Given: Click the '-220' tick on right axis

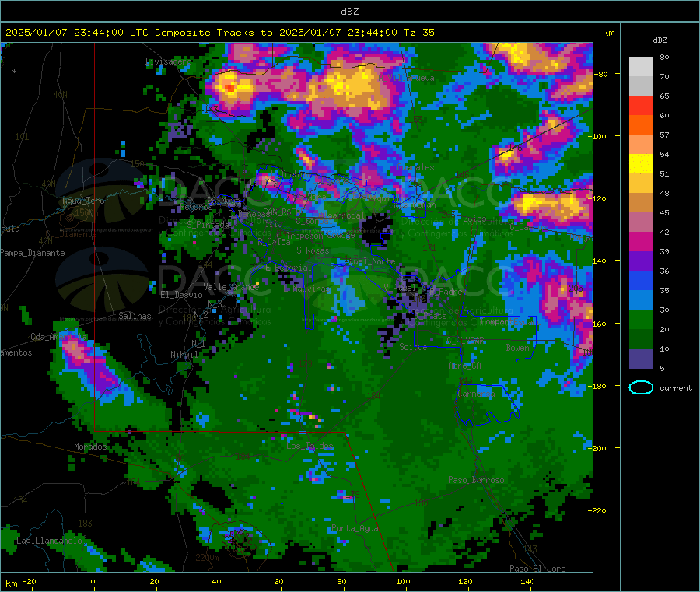Looking at the screenshot, I should 600,510.
